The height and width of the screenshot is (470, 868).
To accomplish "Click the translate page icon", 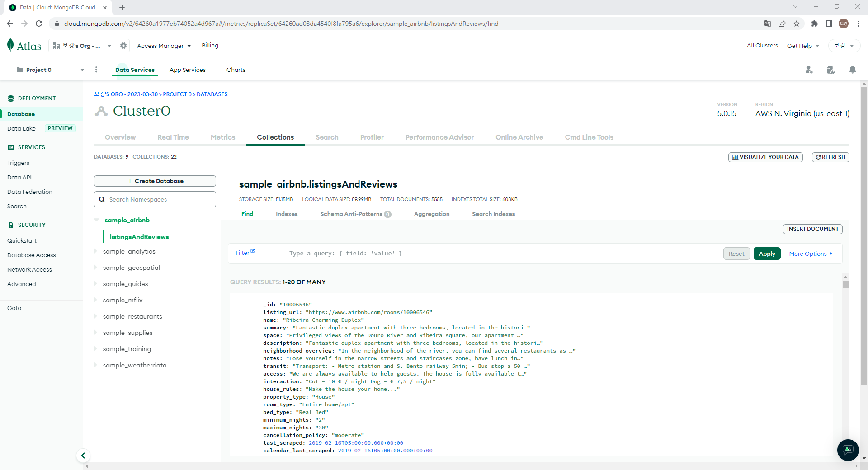I will (768, 23).
